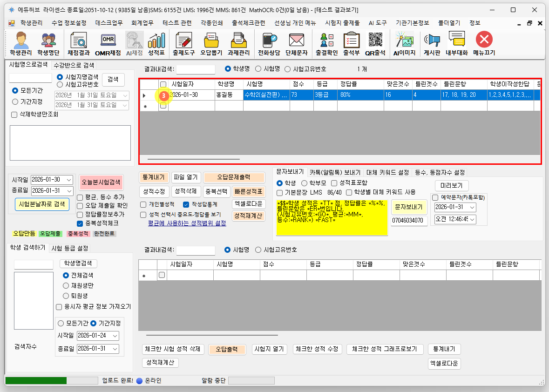Image resolution: width=549 pixels, height=392 pixels.
Task: Click the 단체문자 envelope icon
Action: (x=297, y=44)
